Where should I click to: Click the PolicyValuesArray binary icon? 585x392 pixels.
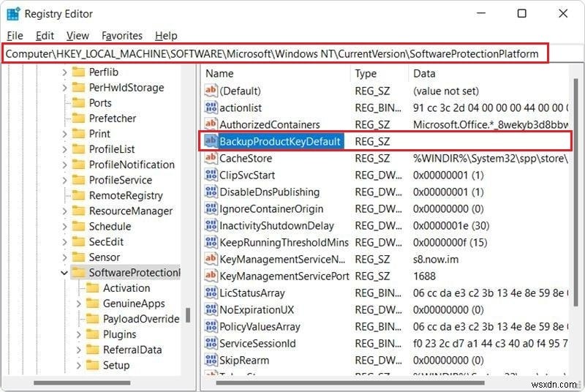(x=211, y=326)
